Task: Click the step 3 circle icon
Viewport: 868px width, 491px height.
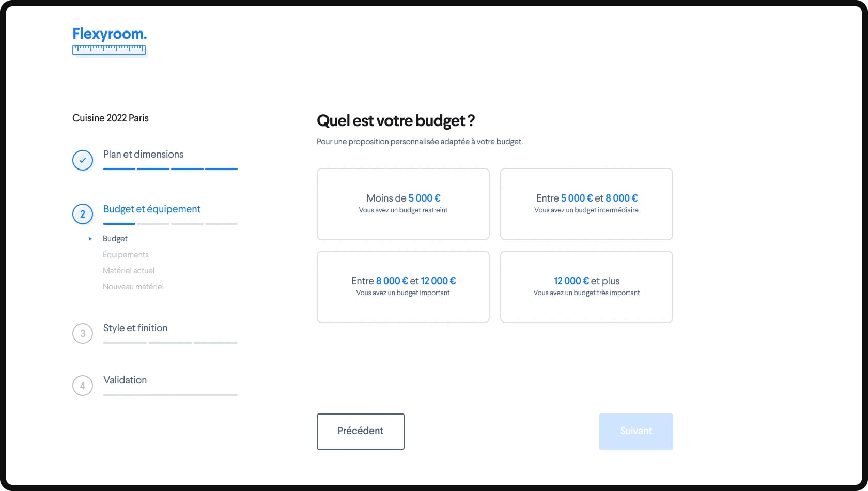Action: [83, 333]
